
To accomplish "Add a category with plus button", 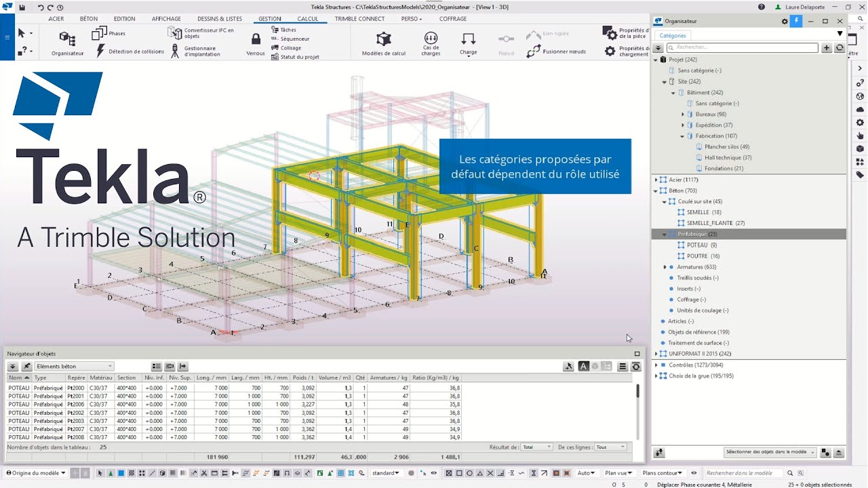I will tap(827, 48).
